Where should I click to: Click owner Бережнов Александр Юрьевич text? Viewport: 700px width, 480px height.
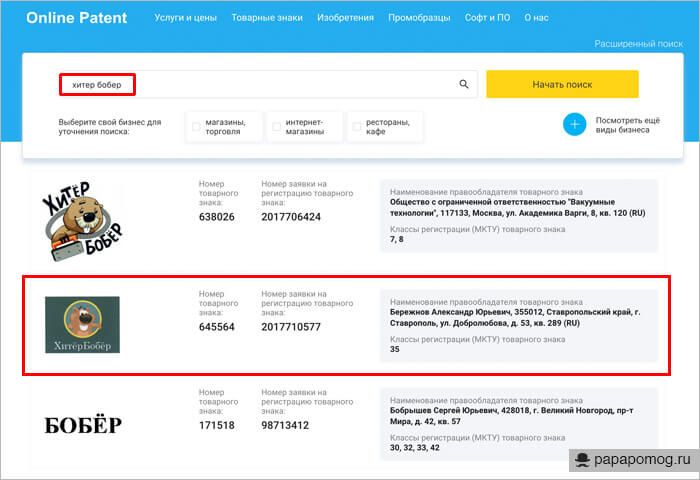tap(515, 317)
